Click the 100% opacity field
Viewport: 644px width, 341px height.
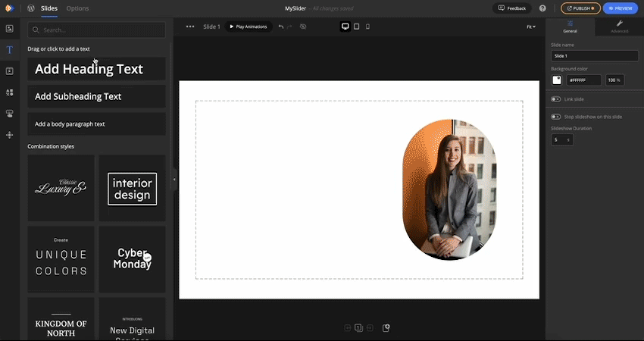point(615,80)
